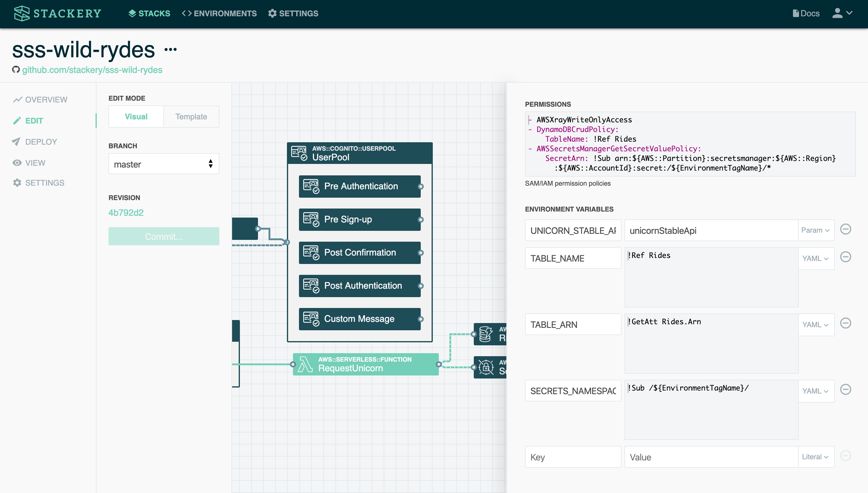Open the Stacks menu
Viewport: 868px width, 493px height.
point(149,14)
